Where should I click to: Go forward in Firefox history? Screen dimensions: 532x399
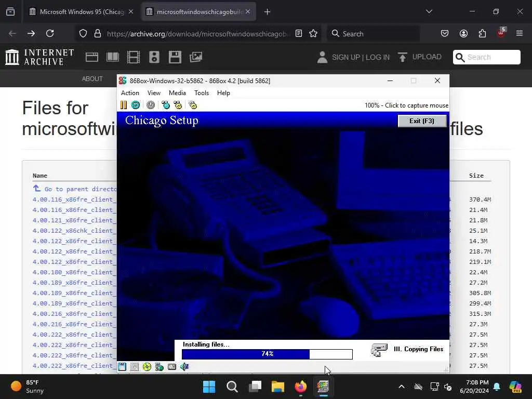(x=31, y=33)
